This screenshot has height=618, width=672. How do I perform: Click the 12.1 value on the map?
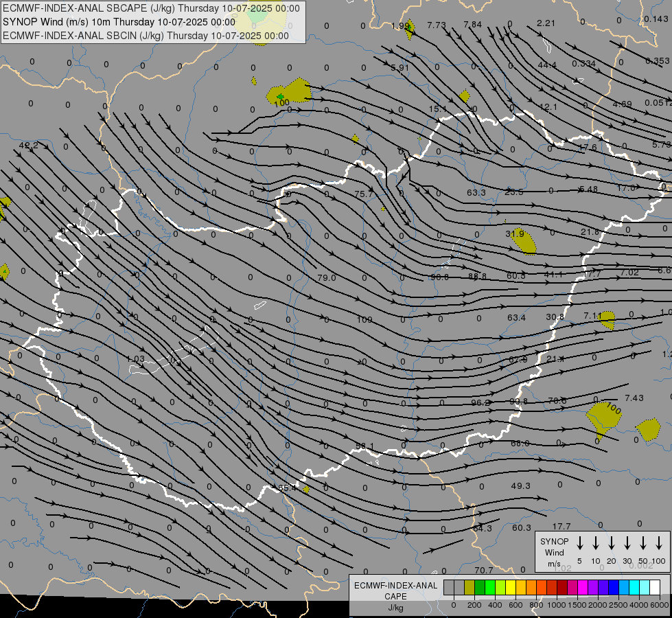(548, 107)
